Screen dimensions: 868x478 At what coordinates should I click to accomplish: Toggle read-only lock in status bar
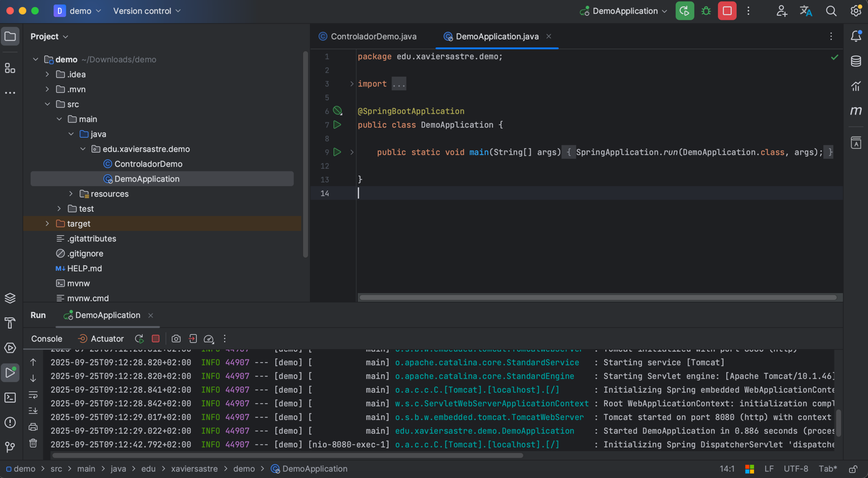click(853, 469)
